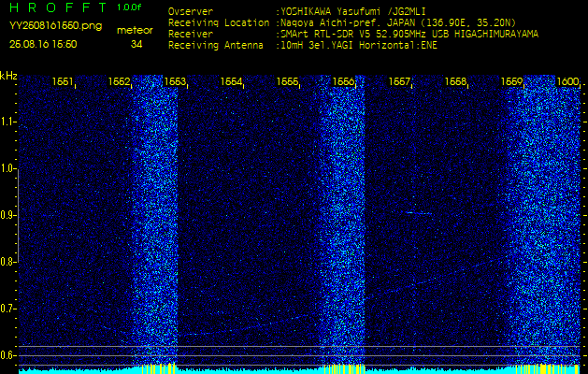Click the 1556 time marker
This screenshot has height=374, width=588.
tap(344, 81)
